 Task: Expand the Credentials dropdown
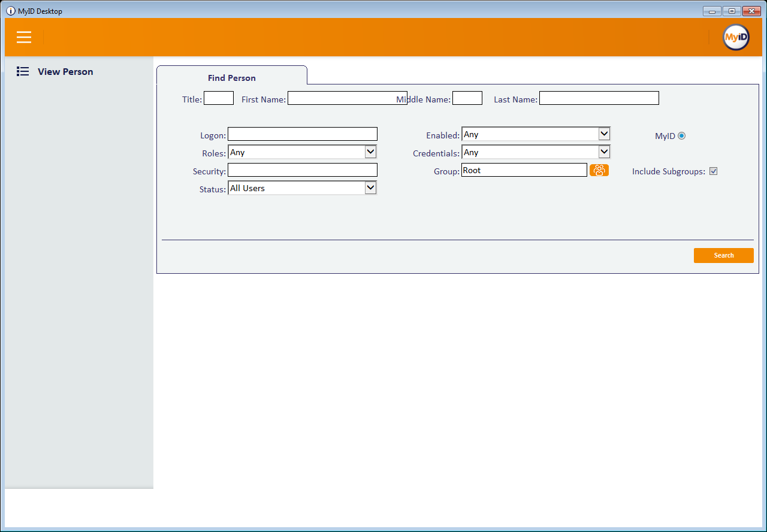536,152
